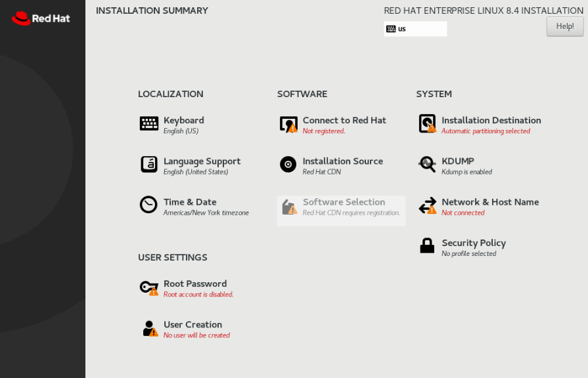Screen dimensions: 588x378
Task: Open the Installation Destination label
Action: pyautogui.click(x=491, y=121)
